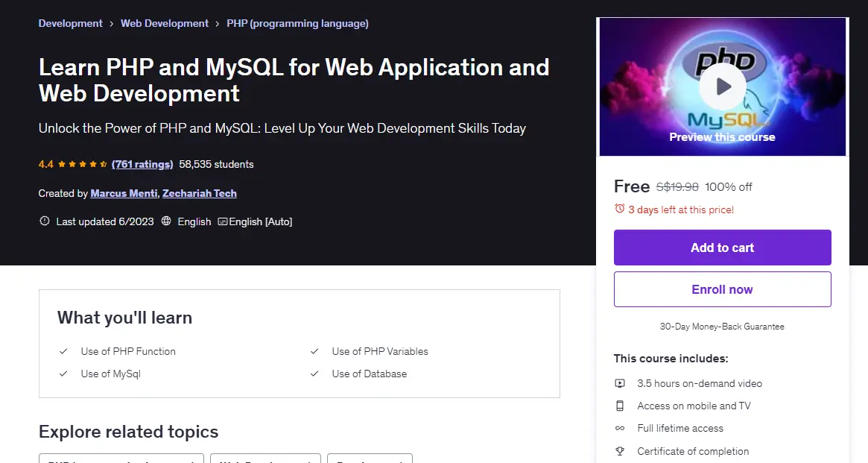Open the Development breadcrumb link

(x=70, y=23)
